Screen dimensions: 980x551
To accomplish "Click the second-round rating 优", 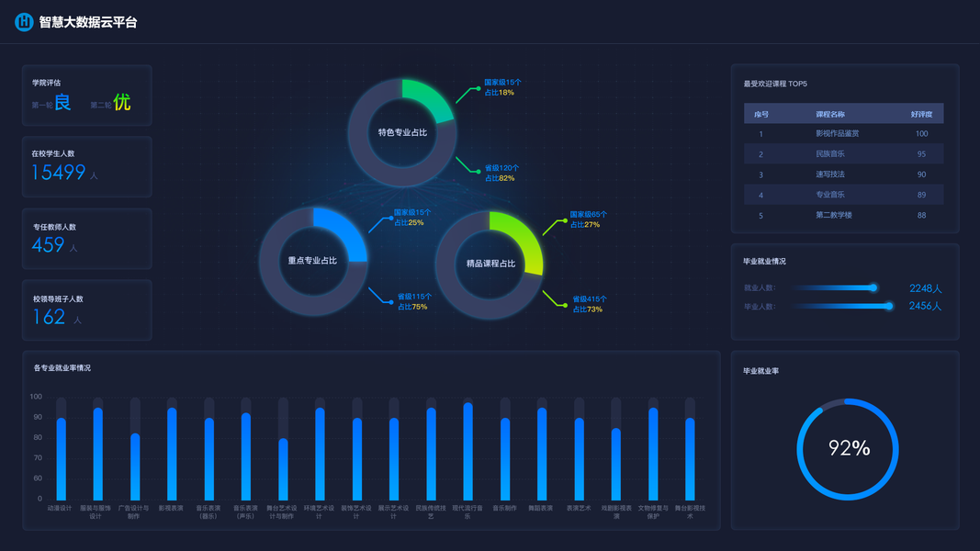I will pyautogui.click(x=122, y=102).
